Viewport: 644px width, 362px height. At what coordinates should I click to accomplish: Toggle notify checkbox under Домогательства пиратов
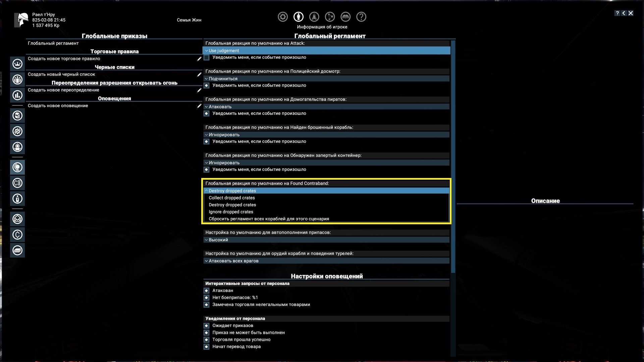coord(207,114)
